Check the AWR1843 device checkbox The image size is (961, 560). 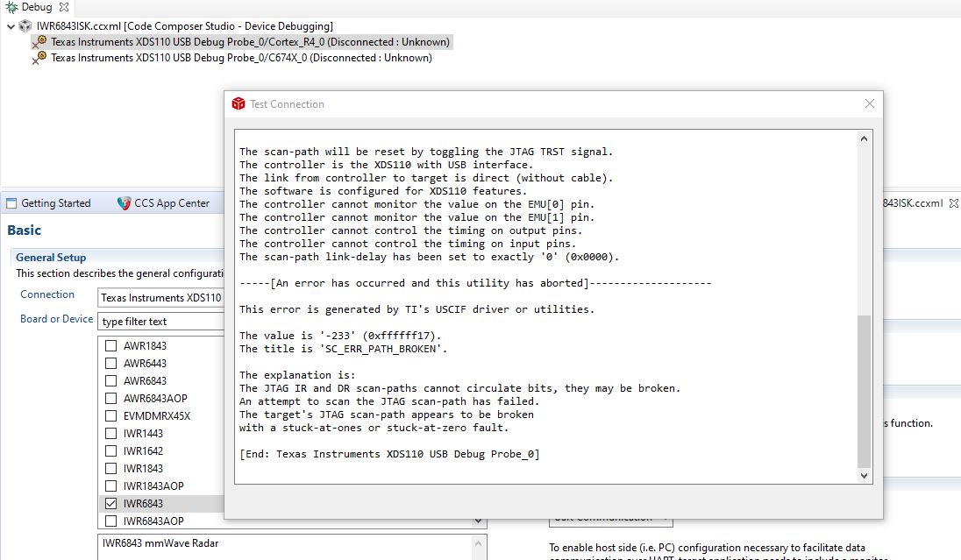point(111,345)
